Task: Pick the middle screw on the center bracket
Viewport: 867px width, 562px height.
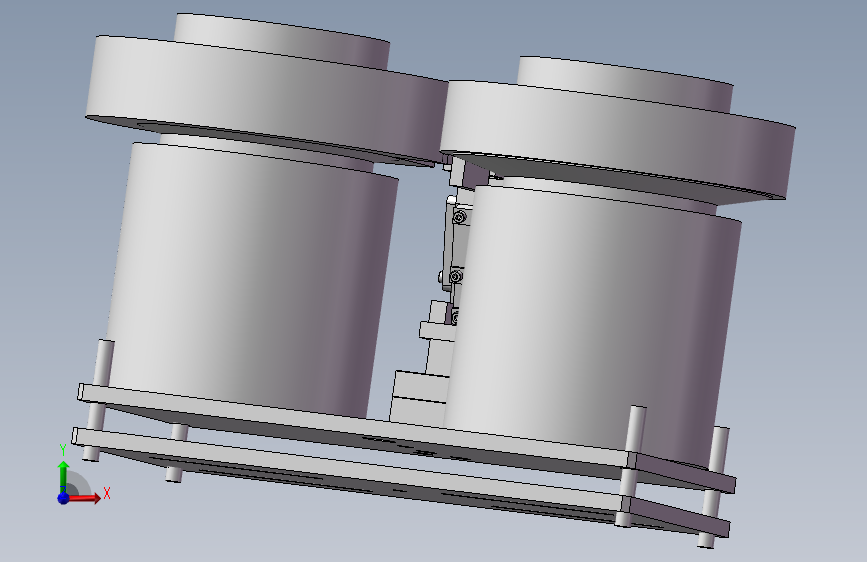Action: pyautogui.click(x=455, y=275)
